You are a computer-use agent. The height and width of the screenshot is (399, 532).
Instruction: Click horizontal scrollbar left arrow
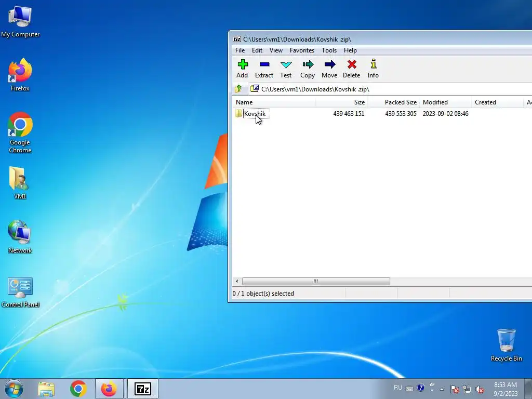(x=237, y=281)
